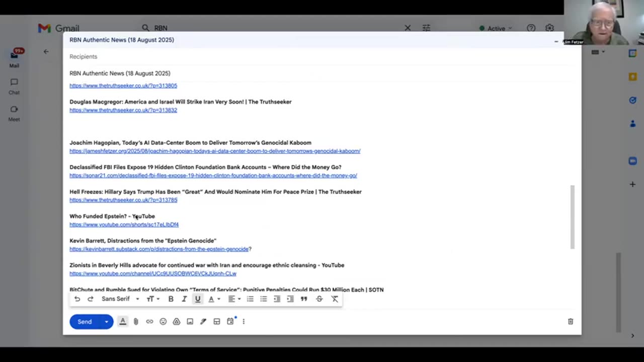The width and height of the screenshot is (644, 362).
Task: Insert a numbered list
Action: [250, 299]
